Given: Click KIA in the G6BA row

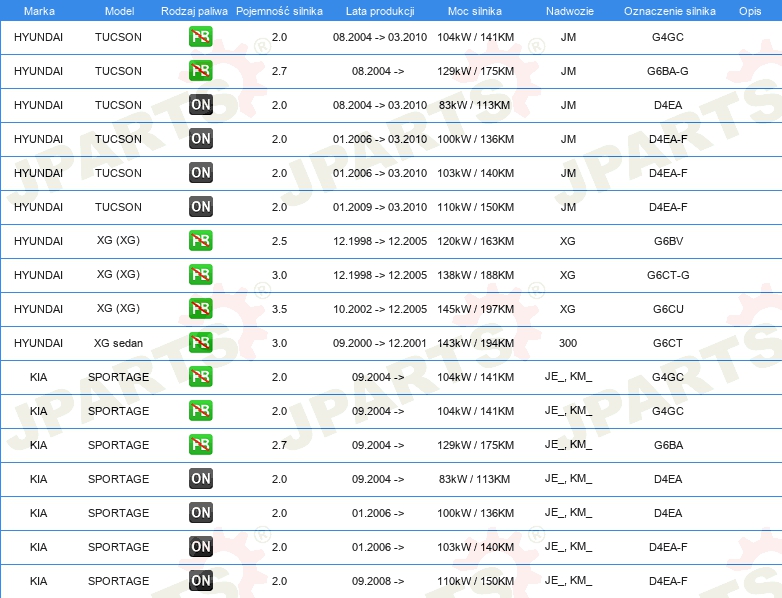Looking at the screenshot, I should coord(38,445).
